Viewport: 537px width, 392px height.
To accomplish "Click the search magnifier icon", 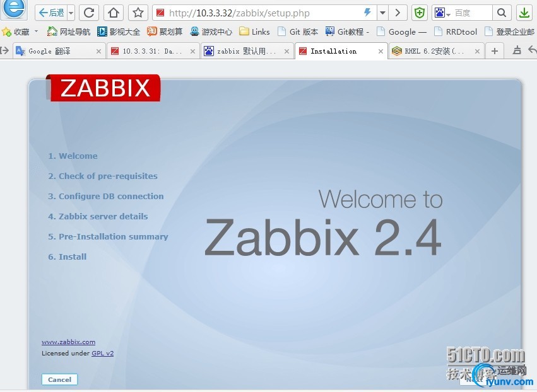I will click(502, 13).
